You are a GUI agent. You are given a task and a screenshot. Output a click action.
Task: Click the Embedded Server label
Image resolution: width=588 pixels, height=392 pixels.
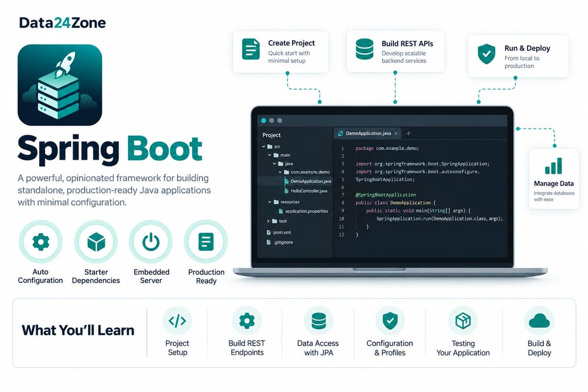[x=151, y=276]
